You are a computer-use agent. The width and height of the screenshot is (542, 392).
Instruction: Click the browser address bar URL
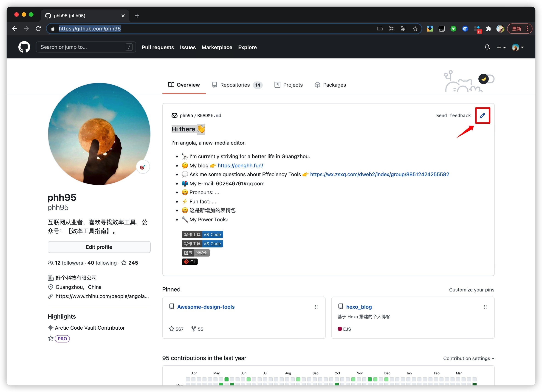pos(90,29)
